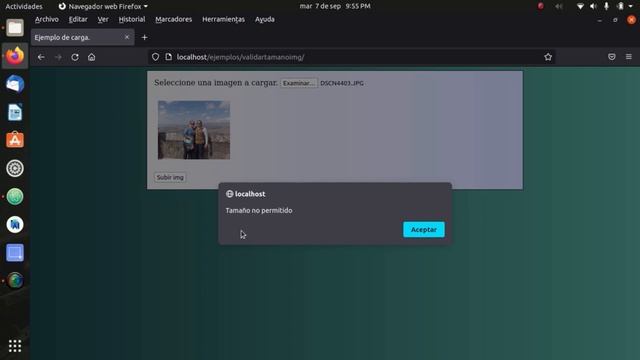Image resolution: width=640 pixels, height=360 pixels.
Task: Open the Firefox hamburger menu
Action: (629, 57)
